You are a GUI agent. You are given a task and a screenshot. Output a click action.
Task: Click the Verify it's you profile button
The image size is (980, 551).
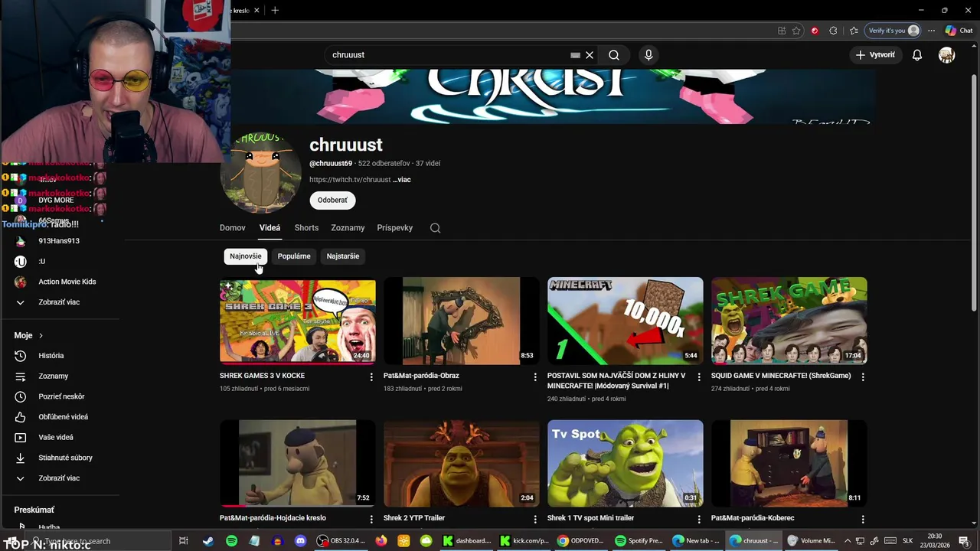(x=893, y=31)
